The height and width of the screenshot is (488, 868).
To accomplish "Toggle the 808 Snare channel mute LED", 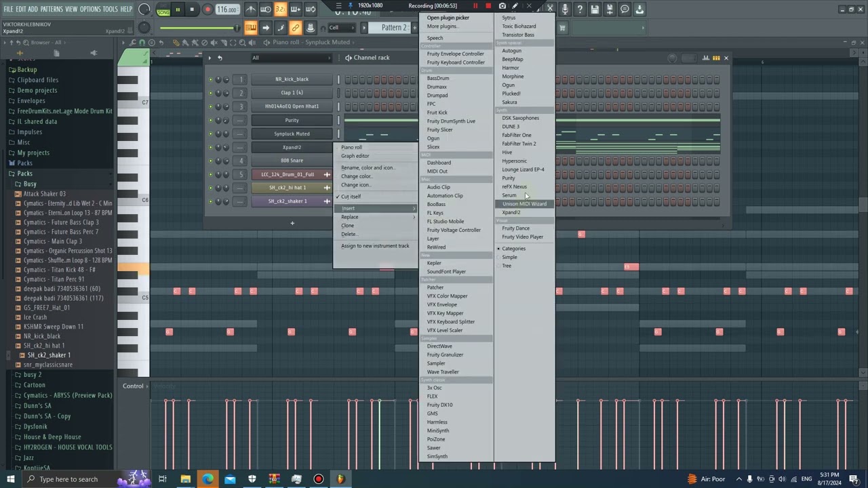I will click(211, 161).
